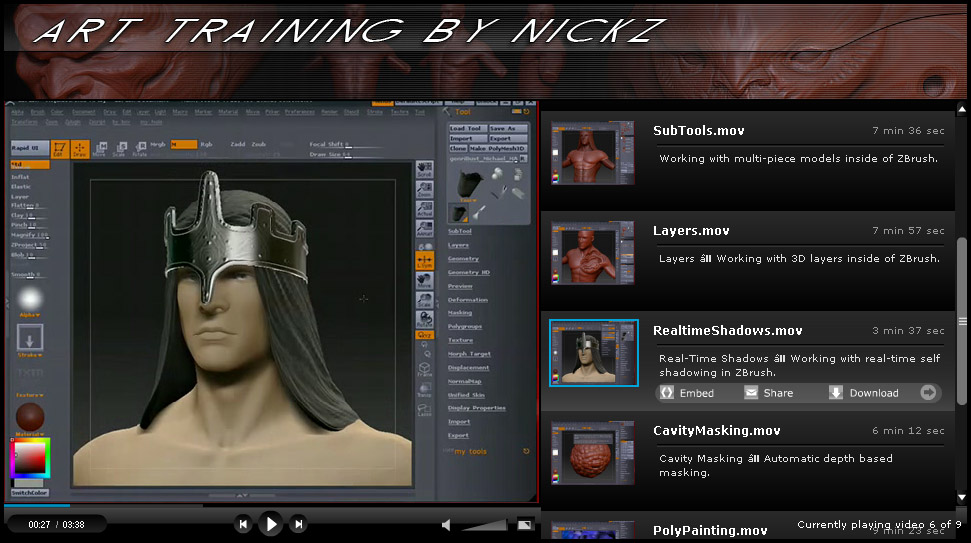Enable Zsub mode
Screen dimensions: 971x543
258,144
